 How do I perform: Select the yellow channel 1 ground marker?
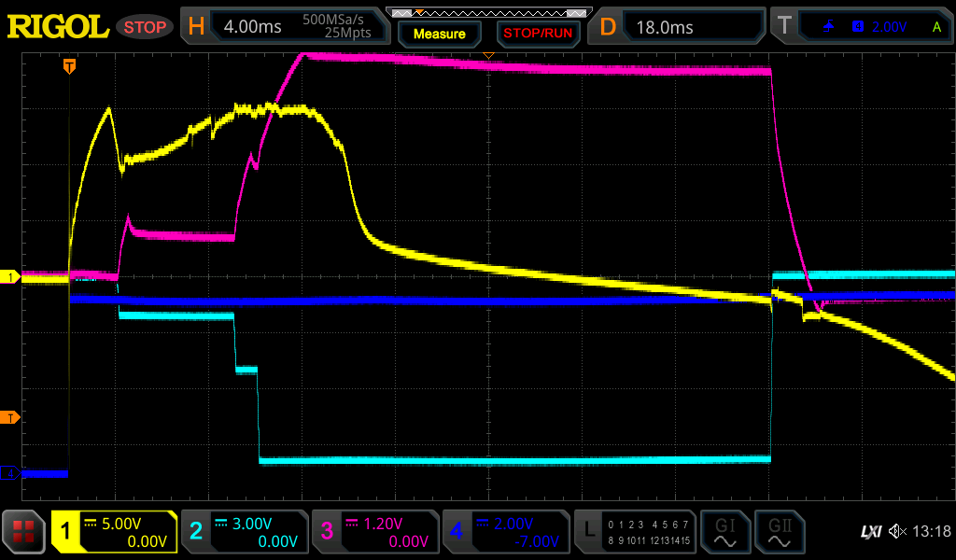click(9, 277)
